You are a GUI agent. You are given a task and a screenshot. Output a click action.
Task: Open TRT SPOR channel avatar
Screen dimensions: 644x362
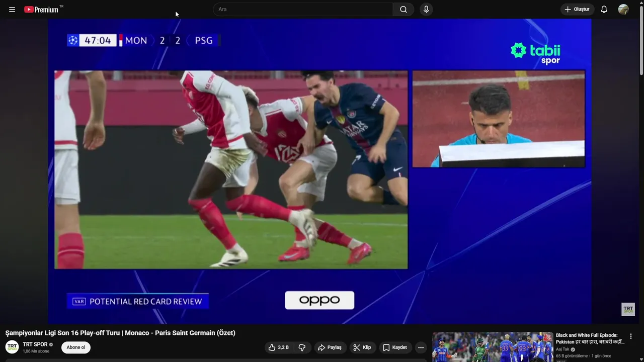coord(12,347)
